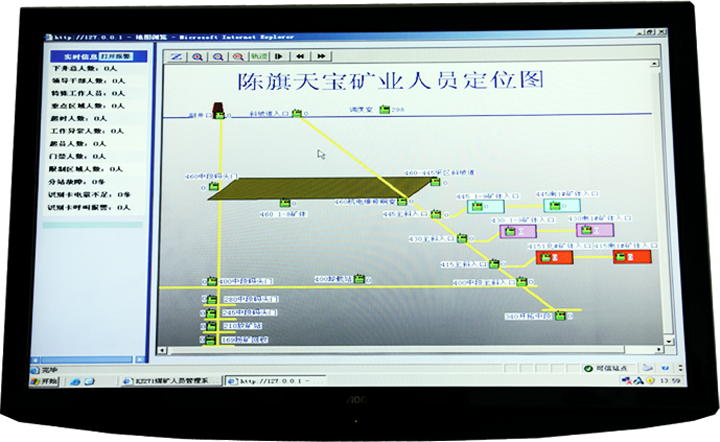Open the Windows 开始 Start button

(46, 380)
